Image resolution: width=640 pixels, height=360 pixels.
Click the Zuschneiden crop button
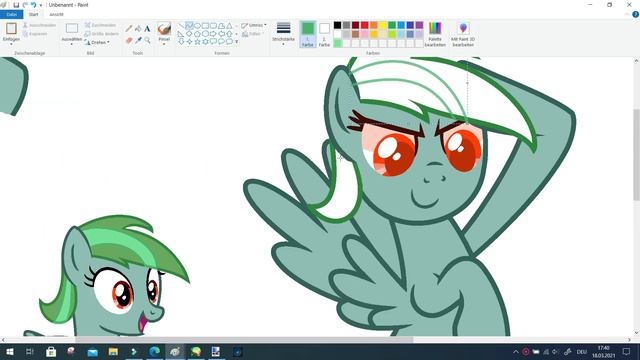[100, 25]
